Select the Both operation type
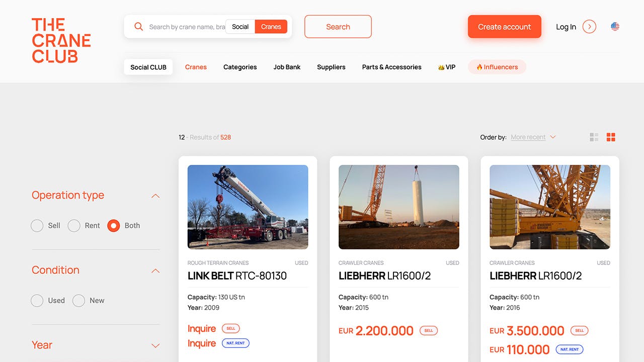This screenshot has height=362, width=644. (114, 226)
